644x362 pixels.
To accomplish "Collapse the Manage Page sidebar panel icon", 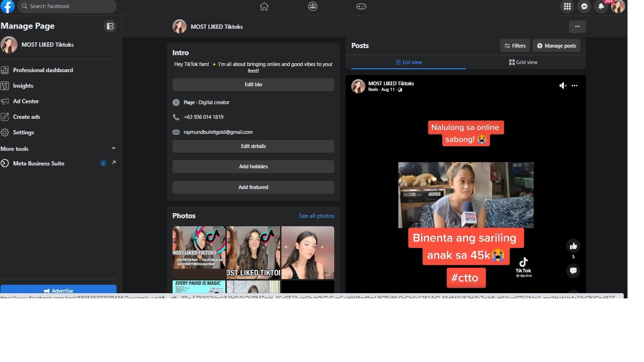I will tap(110, 26).
